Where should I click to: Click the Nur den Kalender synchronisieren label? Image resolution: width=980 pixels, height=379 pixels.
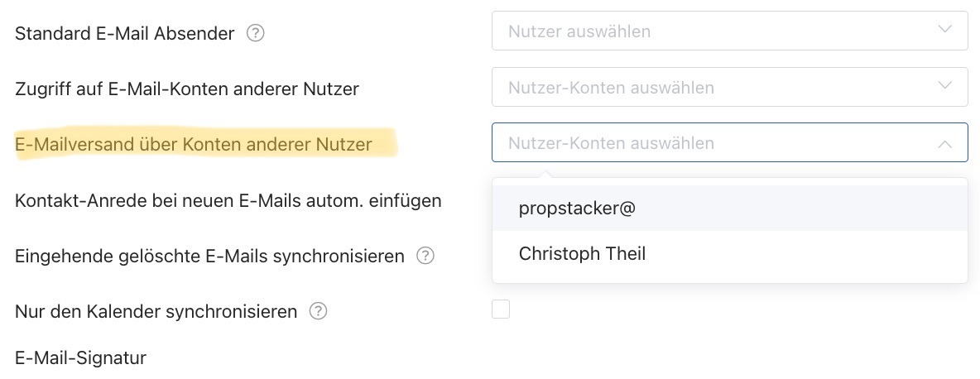[156, 312]
